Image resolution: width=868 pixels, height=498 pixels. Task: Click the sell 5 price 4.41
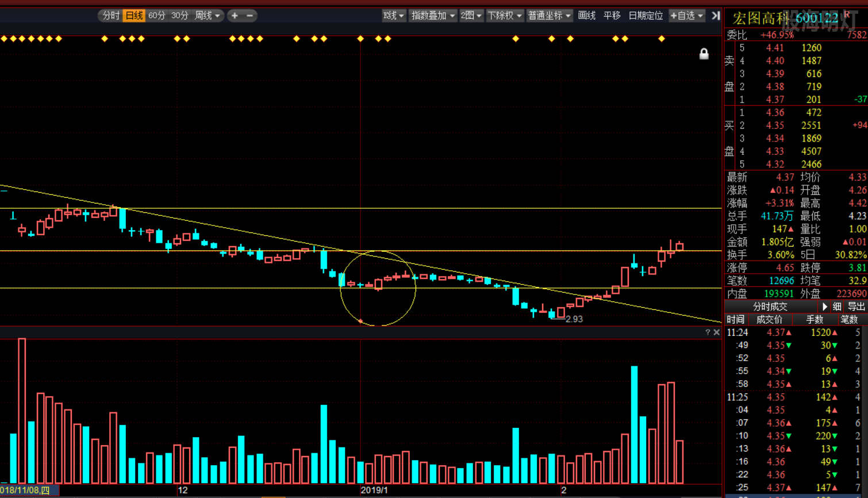pos(774,48)
